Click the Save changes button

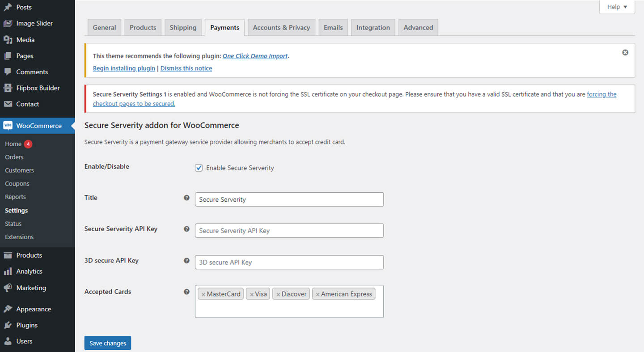click(x=108, y=343)
